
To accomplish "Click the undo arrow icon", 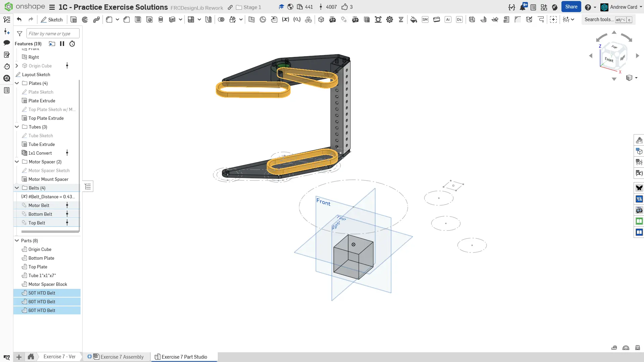I will pyautogui.click(x=19, y=19).
